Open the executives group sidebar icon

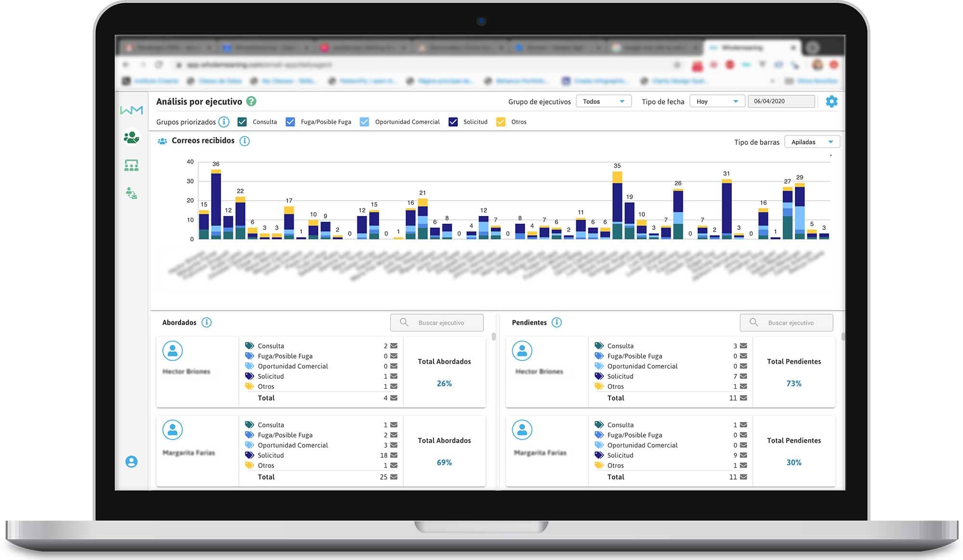[x=131, y=138]
